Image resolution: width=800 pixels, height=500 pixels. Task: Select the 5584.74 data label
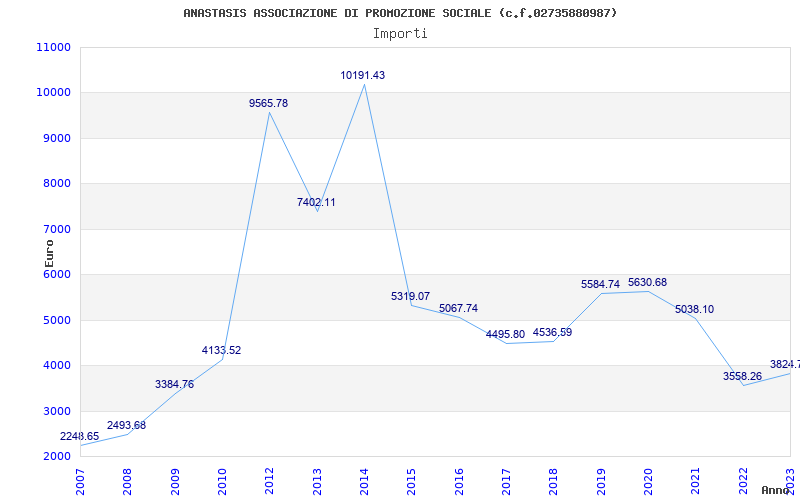pyautogui.click(x=600, y=285)
